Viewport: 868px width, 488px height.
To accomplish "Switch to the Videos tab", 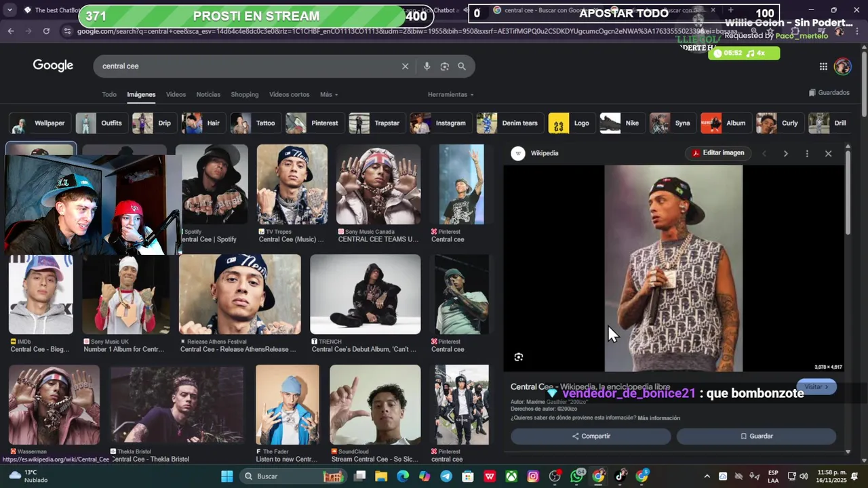I will coord(176,94).
